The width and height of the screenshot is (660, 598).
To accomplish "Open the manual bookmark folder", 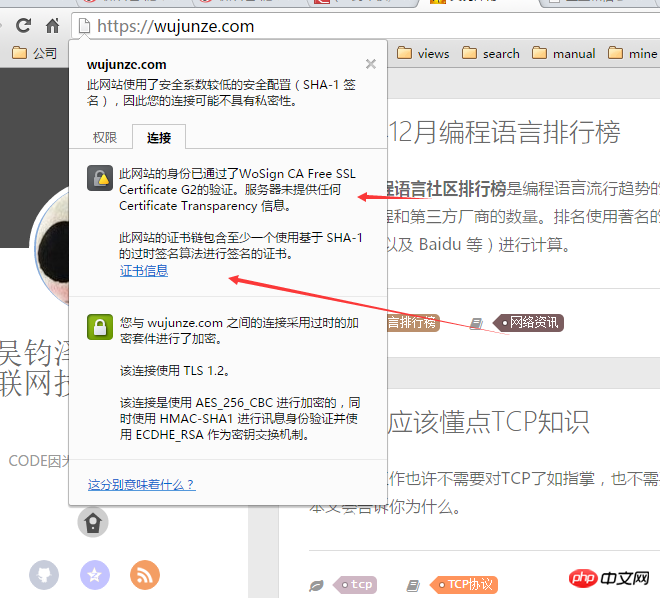I will 564,53.
